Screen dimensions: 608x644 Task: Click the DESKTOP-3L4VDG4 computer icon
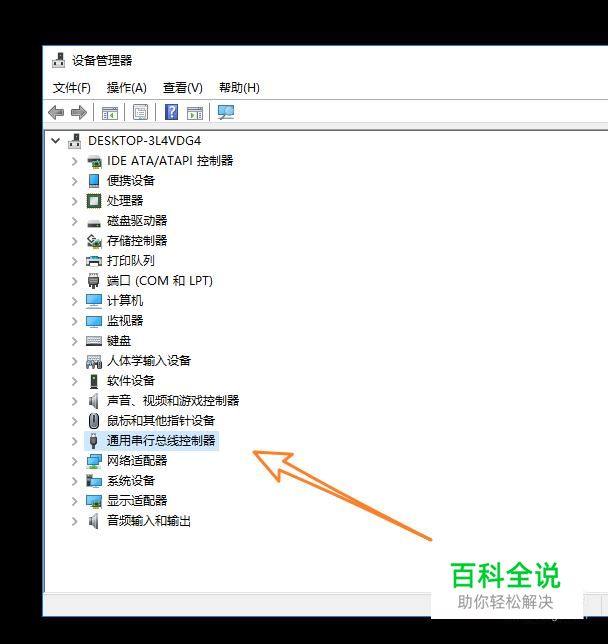click(x=75, y=141)
